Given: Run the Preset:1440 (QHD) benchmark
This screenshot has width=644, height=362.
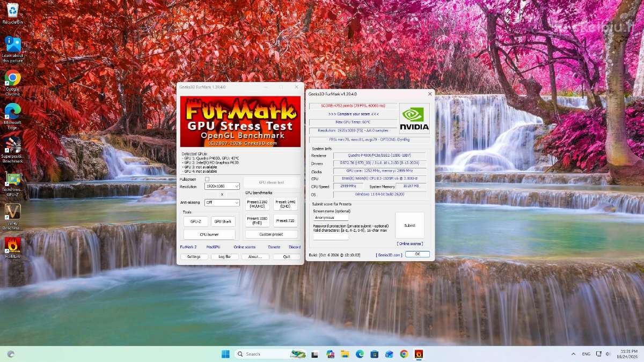Looking at the screenshot, I should coord(286,204).
